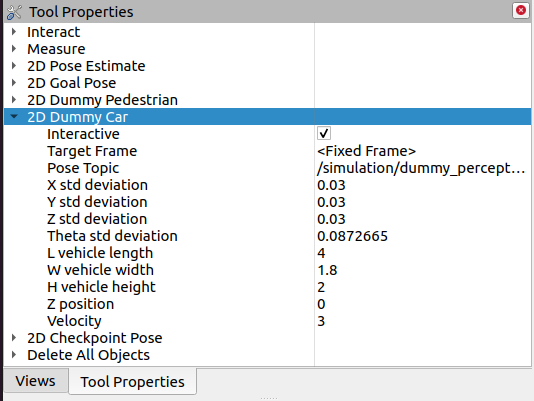This screenshot has width=534, height=401.
Task: Click the dotted resize handle below tabs
Action: [269, 398]
